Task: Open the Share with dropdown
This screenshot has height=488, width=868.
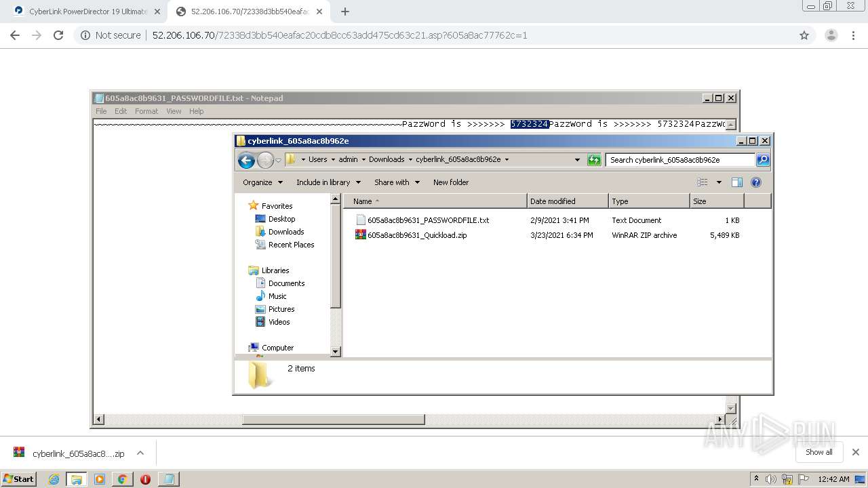Action: pyautogui.click(x=397, y=182)
